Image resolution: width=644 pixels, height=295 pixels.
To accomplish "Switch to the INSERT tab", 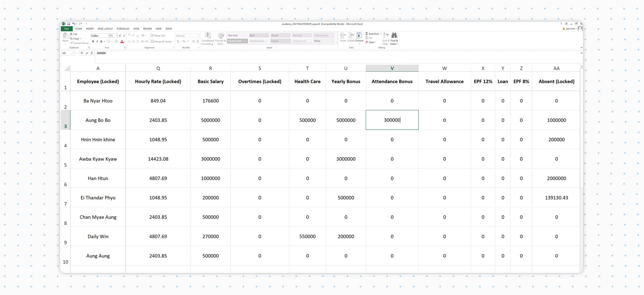I will (90, 29).
